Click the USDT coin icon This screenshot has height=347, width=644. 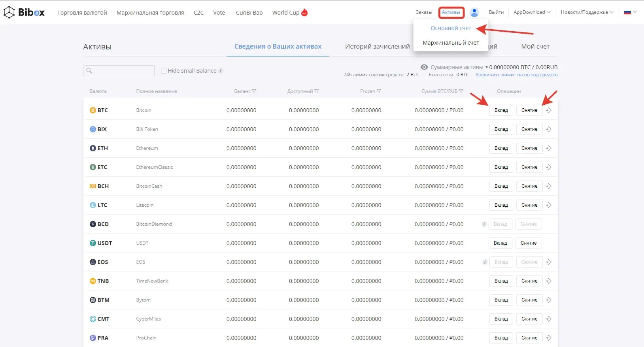[x=93, y=243]
